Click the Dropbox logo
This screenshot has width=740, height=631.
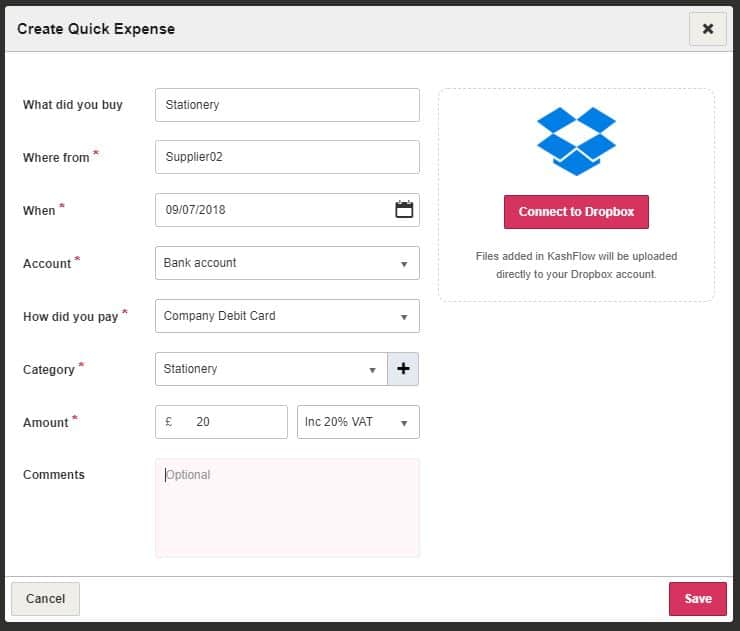point(576,141)
